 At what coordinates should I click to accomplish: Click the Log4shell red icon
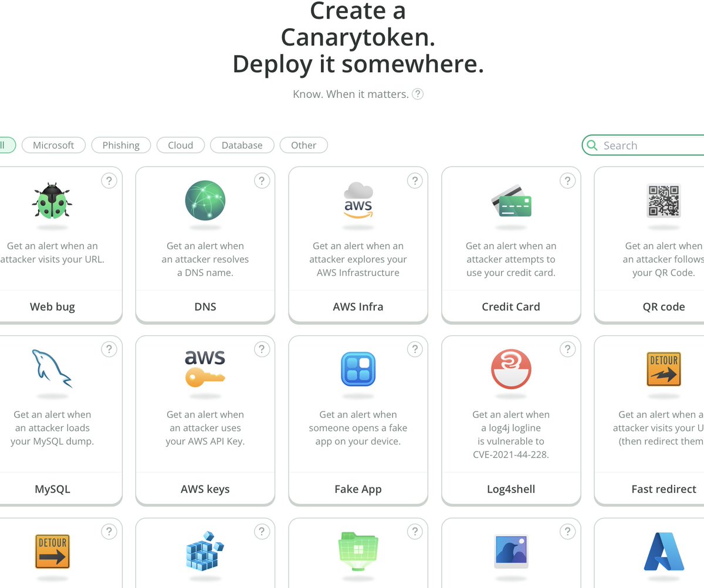pos(511,369)
